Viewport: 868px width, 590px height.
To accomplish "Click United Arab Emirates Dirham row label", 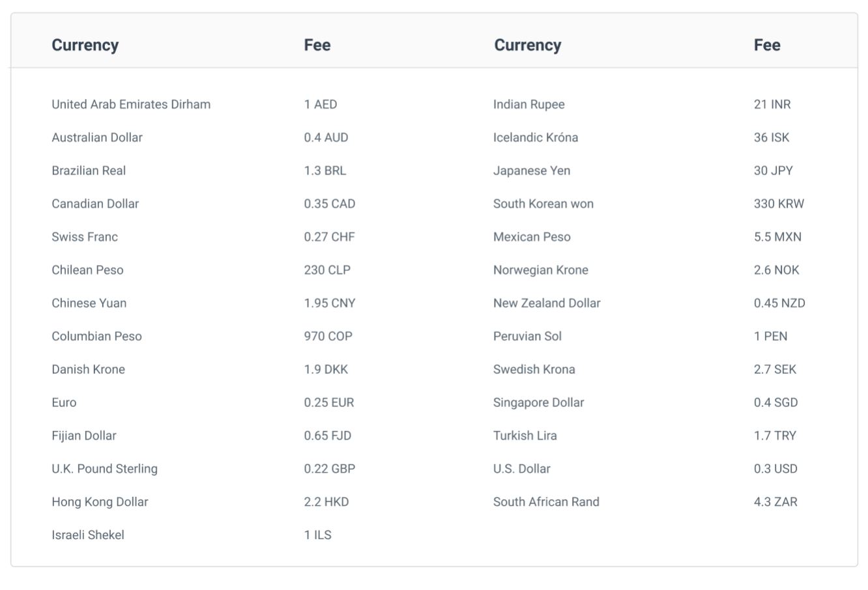I will pyautogui.click(x=131, y=104).
